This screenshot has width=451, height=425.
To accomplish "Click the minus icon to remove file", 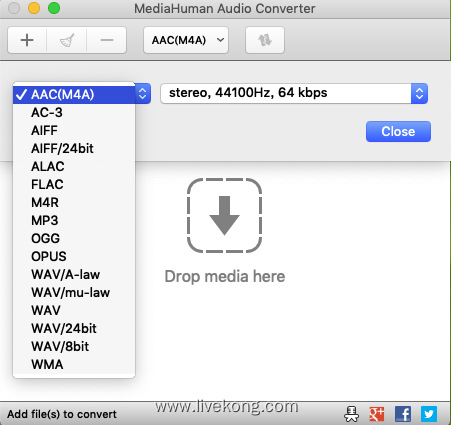I will pyautogui.click(x=107, y=40).
